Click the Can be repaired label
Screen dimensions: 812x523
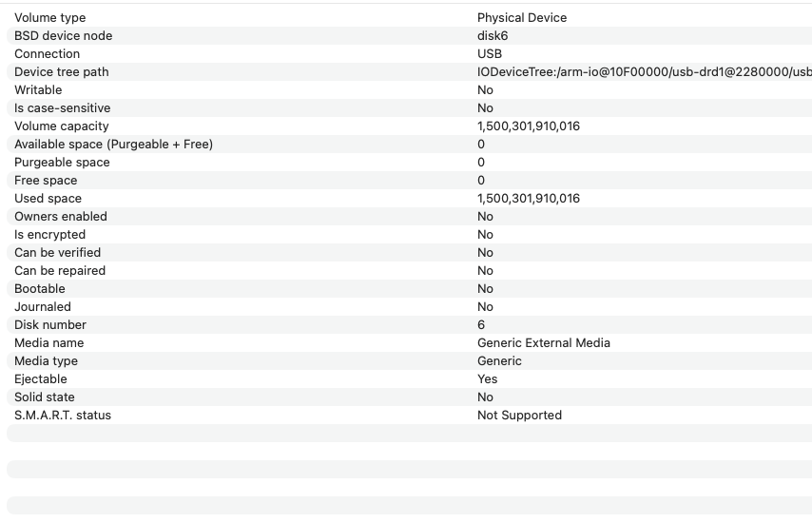(x=60, y=271)
